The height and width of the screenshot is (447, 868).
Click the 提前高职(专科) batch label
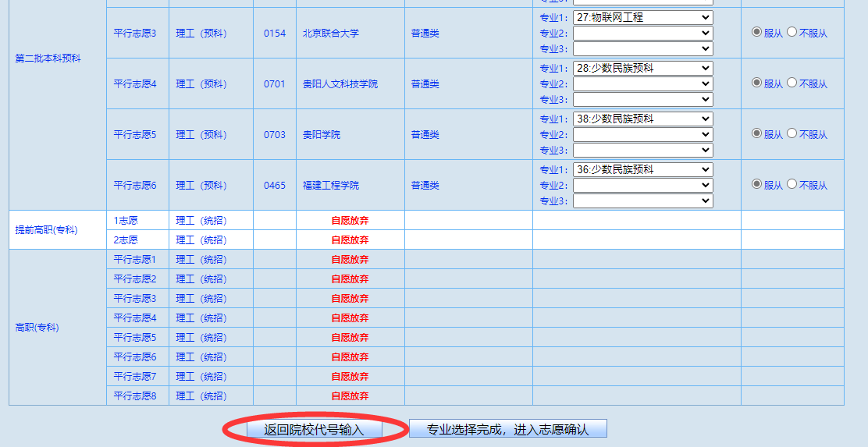[47, 230]
